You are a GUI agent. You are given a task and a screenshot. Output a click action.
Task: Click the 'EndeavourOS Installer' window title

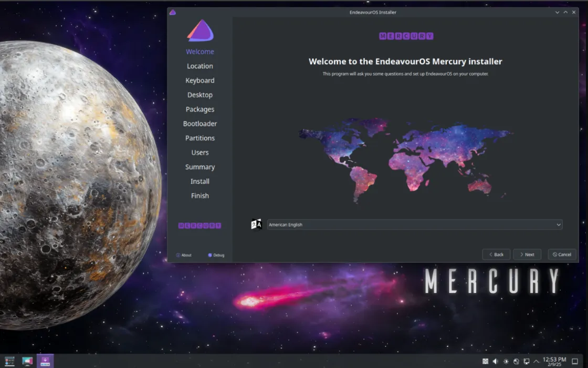pyautogui.click(x=373, y=12)
